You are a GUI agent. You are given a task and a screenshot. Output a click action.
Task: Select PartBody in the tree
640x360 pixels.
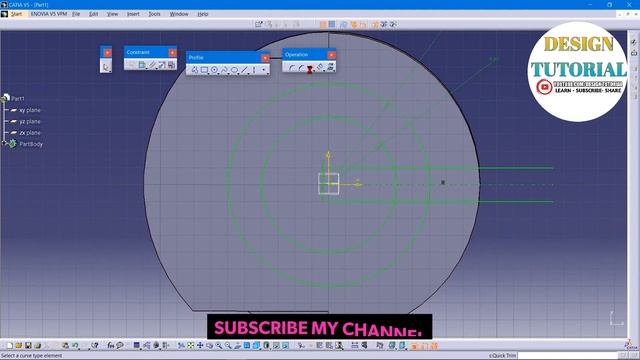pyautogui.click(x=31, y=144)
